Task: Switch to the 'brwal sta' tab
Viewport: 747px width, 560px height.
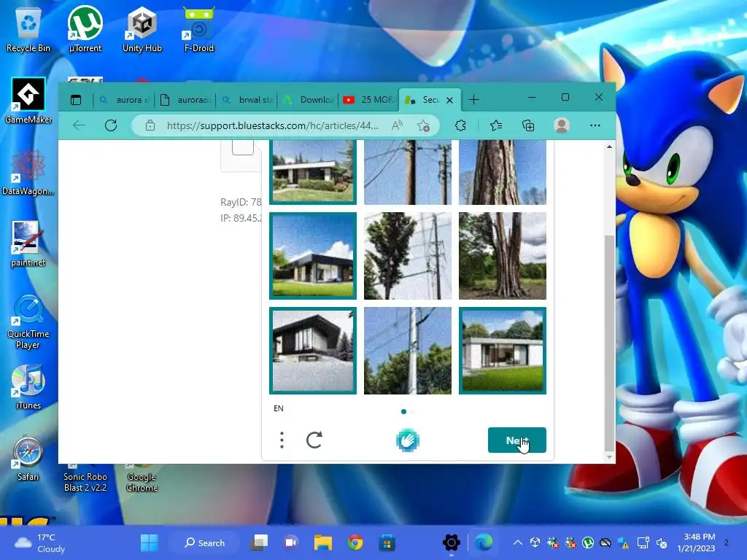Action: pos(248,100)
